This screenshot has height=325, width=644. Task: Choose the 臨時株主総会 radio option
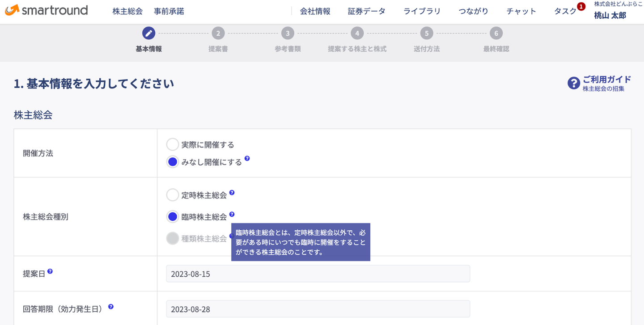(173, 217)
